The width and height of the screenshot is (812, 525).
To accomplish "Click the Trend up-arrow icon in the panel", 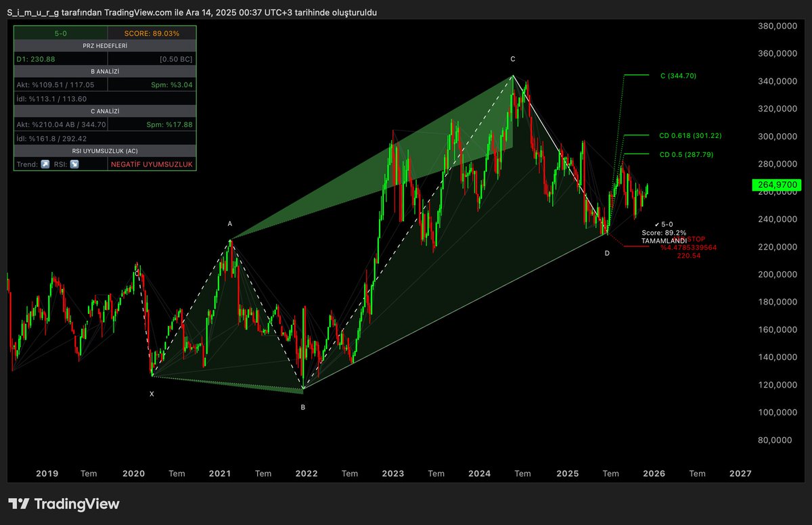I will point(45,164).
